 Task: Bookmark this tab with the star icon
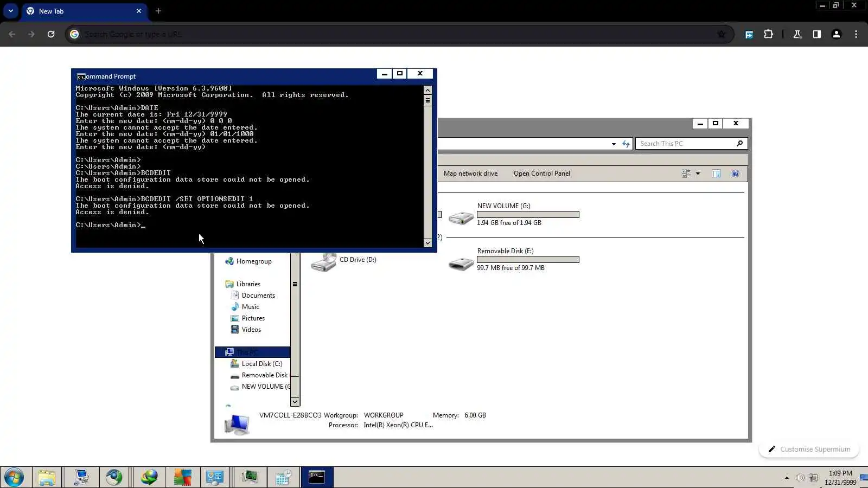point(721,34)
